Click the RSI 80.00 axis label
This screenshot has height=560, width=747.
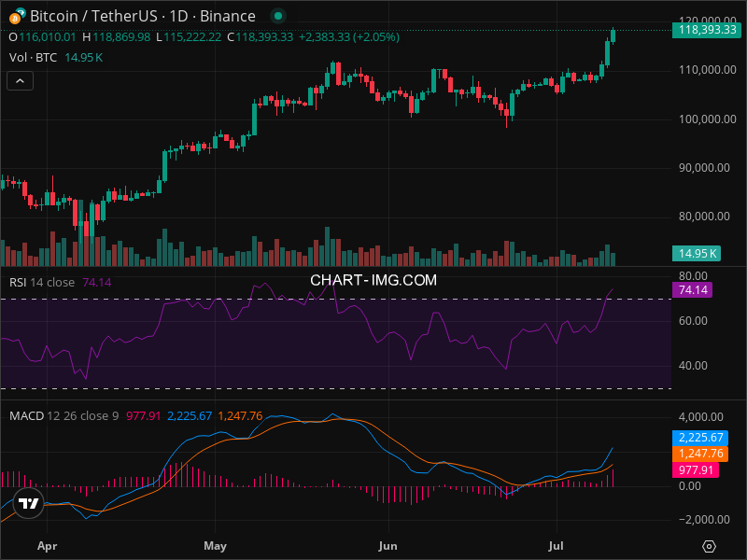tap(693, 276)
